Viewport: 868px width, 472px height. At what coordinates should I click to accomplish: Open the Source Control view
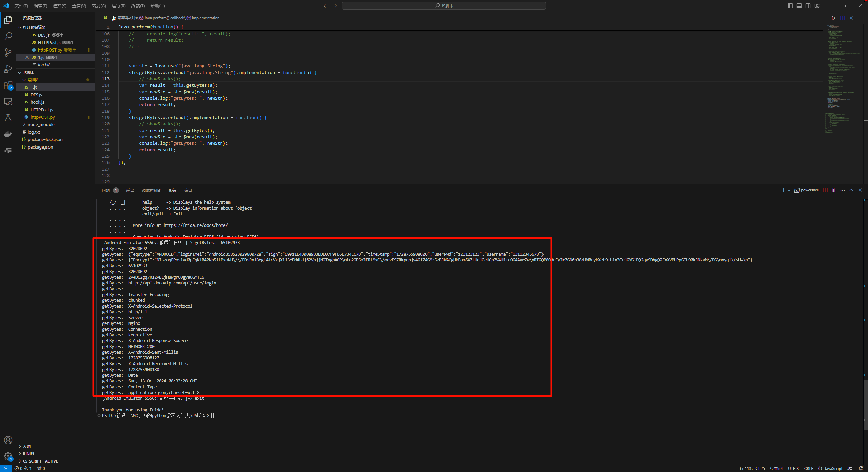pyautogui.click(x=8, y=52)
